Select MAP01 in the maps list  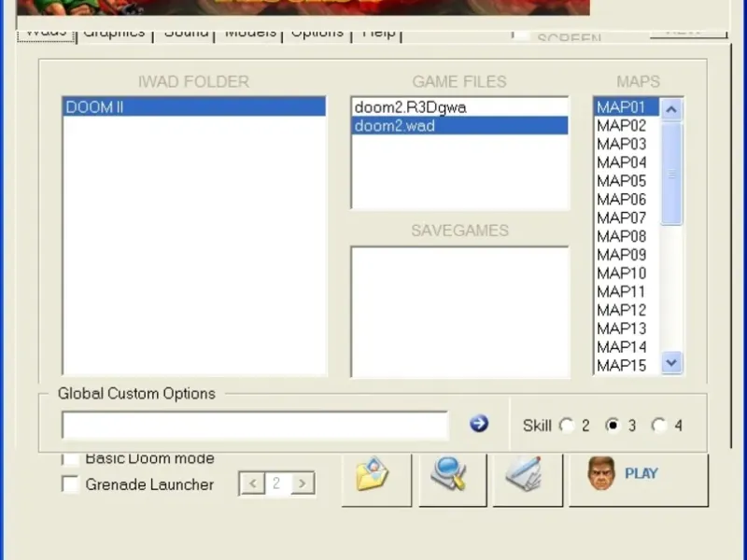(x=627, y=107)
